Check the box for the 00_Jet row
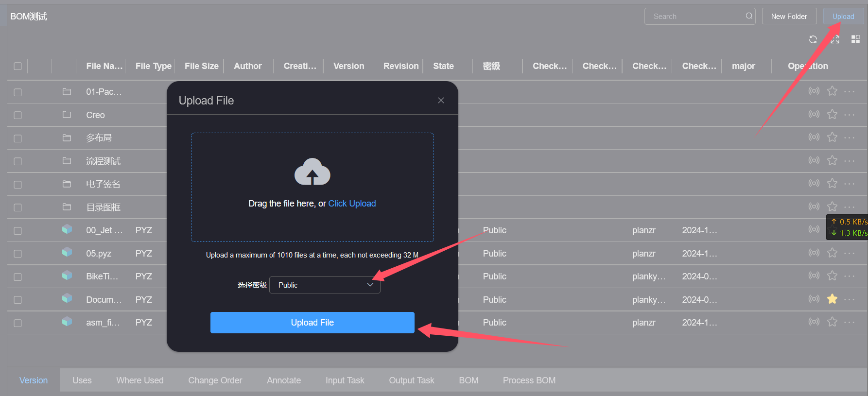This screenshot has height=396, width=868. pos(17,231)
